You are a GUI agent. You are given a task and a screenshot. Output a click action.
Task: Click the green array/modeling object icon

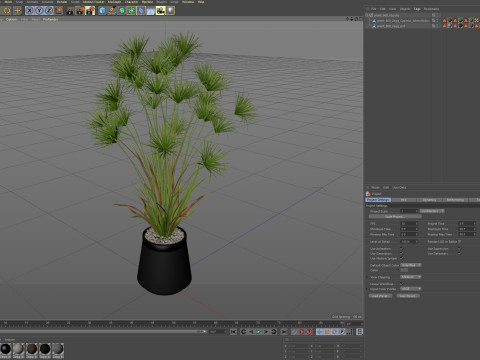point(131,11)
